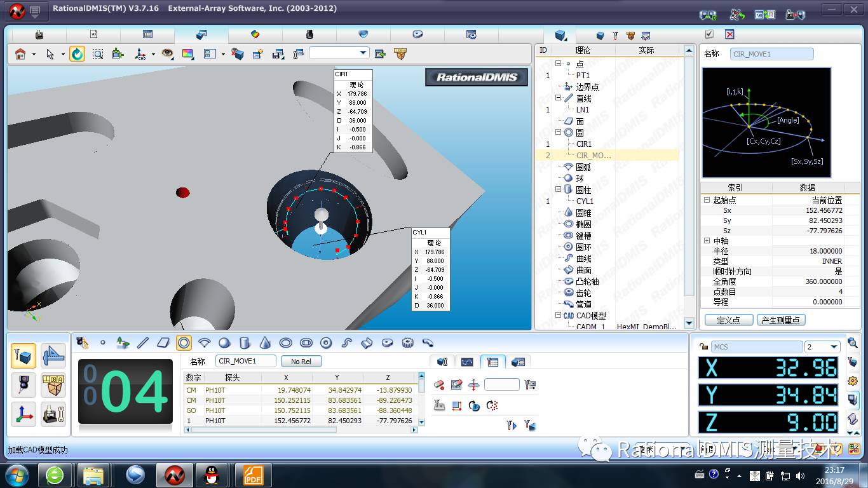Pick the Cylinder feature tool icon
The width and height of the screenshot is (868, 488).
(245, 343)
